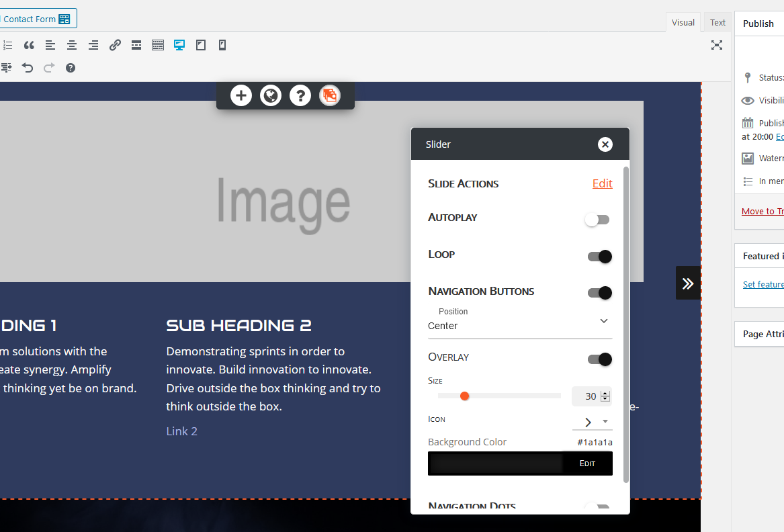784x532 pixels.
Task: Click the Edit link beside Slide Actions
Action: 602,183
